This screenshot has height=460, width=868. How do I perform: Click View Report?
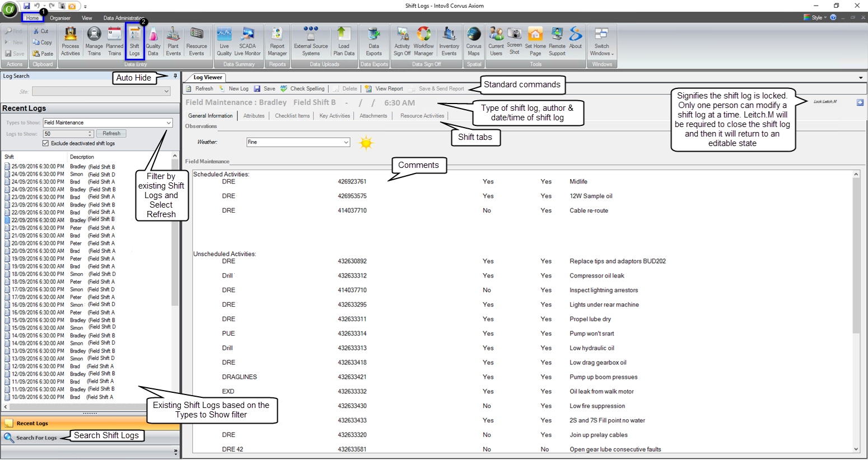[x=384, y=88]
